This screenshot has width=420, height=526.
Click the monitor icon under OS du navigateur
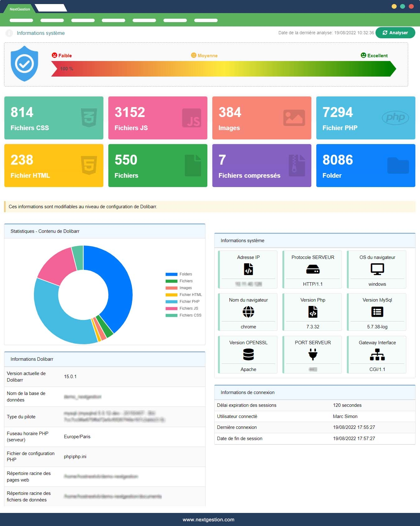[x=377, y=269]
